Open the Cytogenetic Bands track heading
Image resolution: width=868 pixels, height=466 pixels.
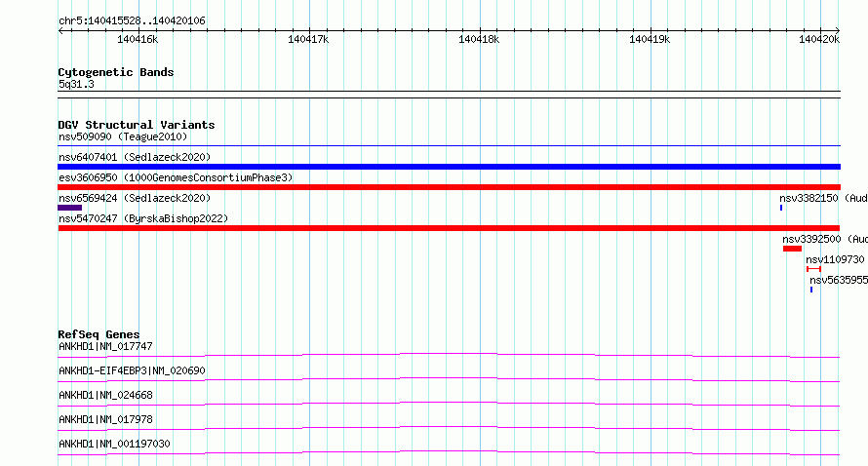coord(116,72)
